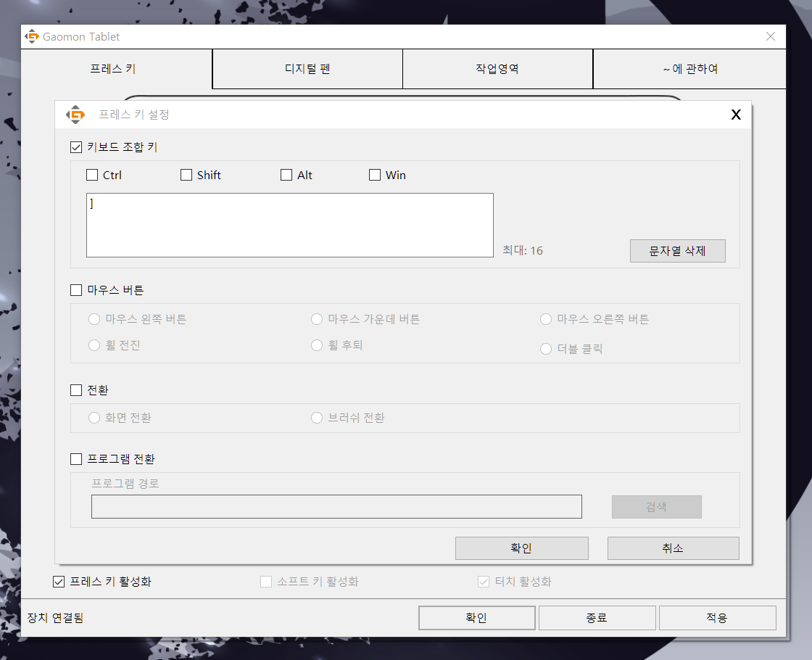Image resolution: width=812 pixels, height=660 pixels.
Task: Click the Gaomon Tablet logo in title bar
Action: [32, 36]
